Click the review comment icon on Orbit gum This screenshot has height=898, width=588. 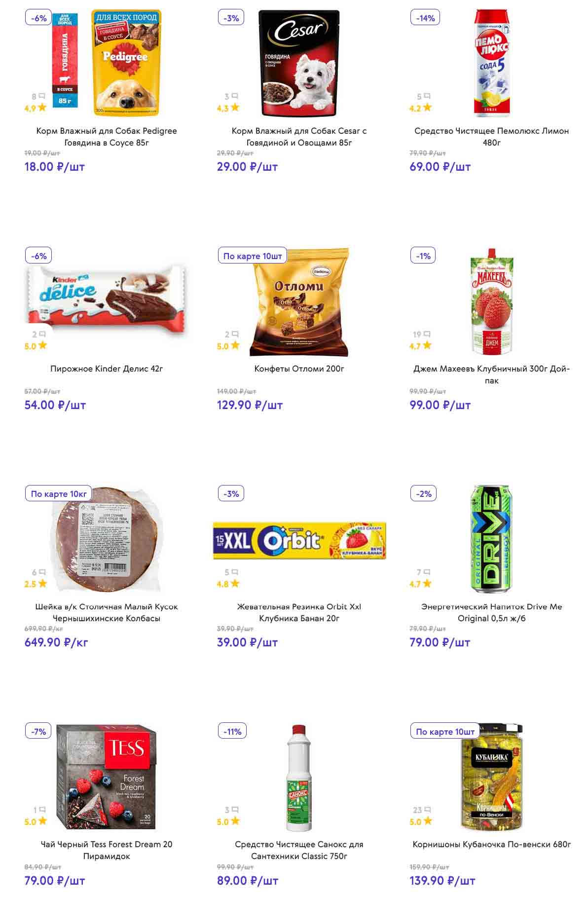(234, 572)
